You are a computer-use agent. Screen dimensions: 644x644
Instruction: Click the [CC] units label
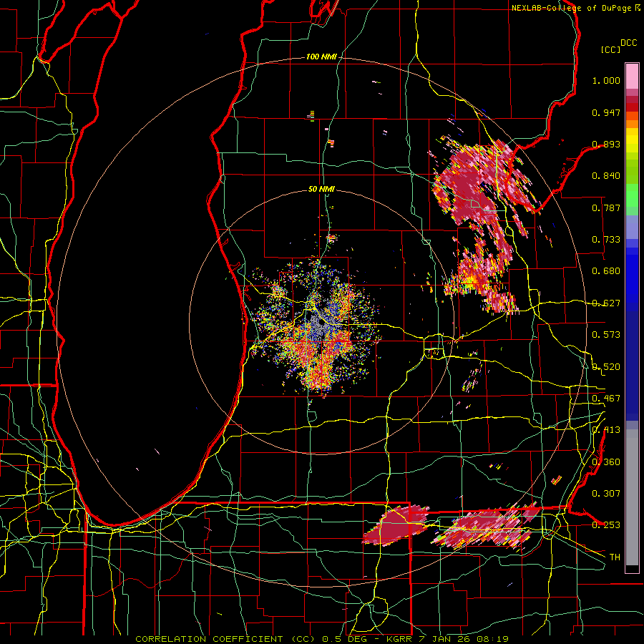(611, 49)
